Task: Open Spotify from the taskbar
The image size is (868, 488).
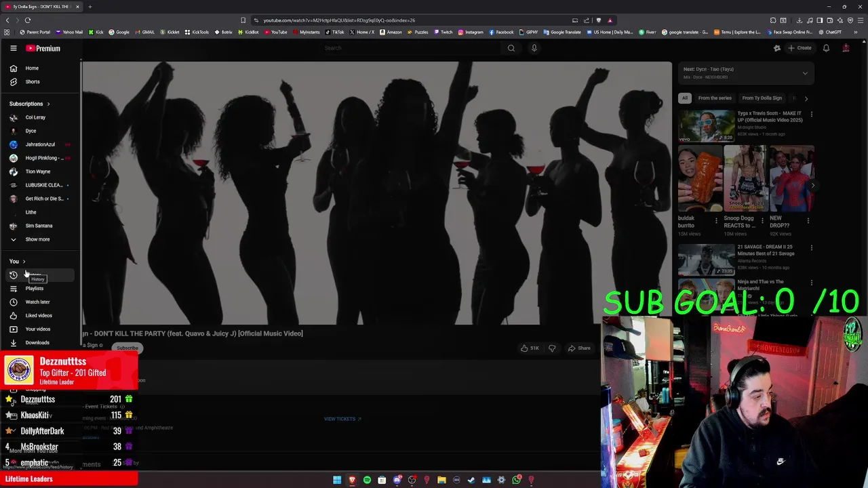Action: [367, 480]
